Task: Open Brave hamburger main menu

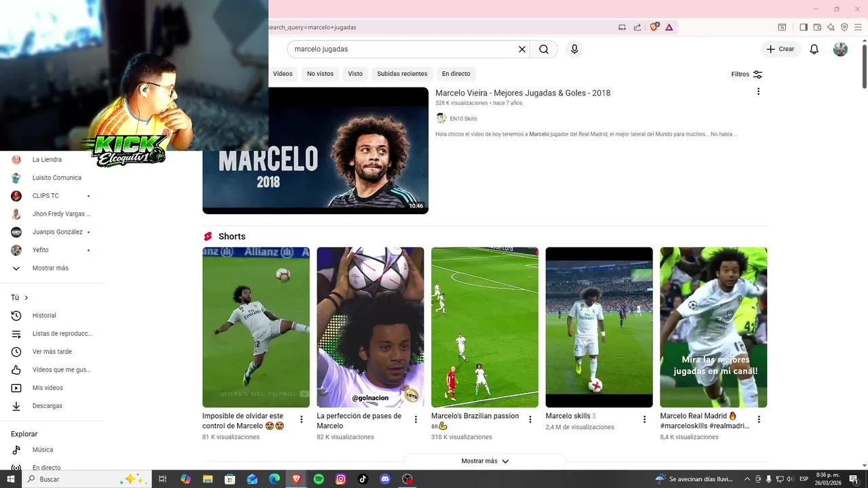Action: coord(858,27)
